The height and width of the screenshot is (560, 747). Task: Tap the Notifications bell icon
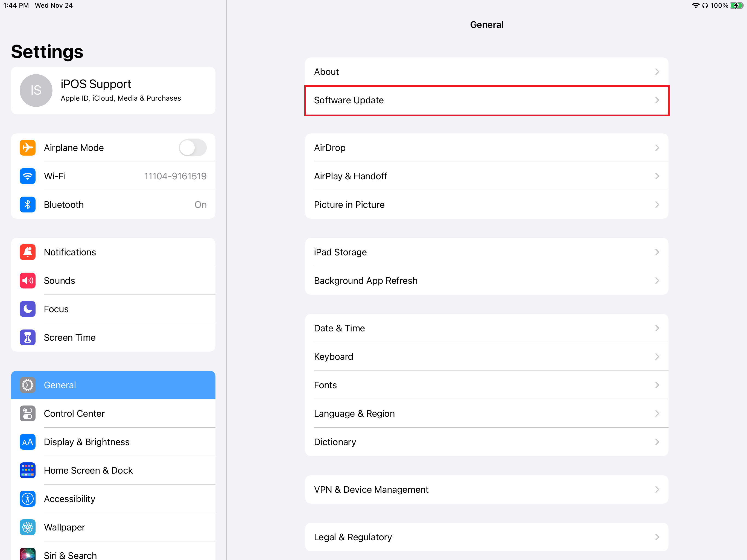tap(28, 252)
